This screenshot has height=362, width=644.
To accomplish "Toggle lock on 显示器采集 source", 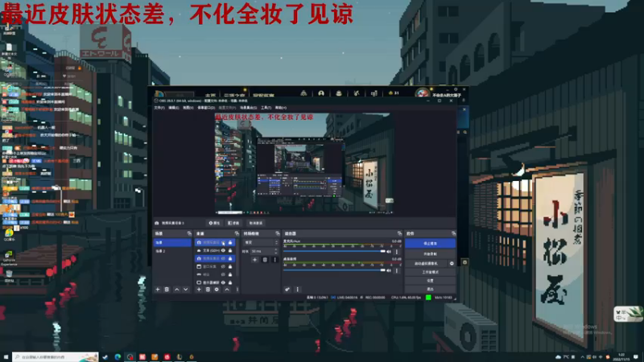I will coord(230,282).
